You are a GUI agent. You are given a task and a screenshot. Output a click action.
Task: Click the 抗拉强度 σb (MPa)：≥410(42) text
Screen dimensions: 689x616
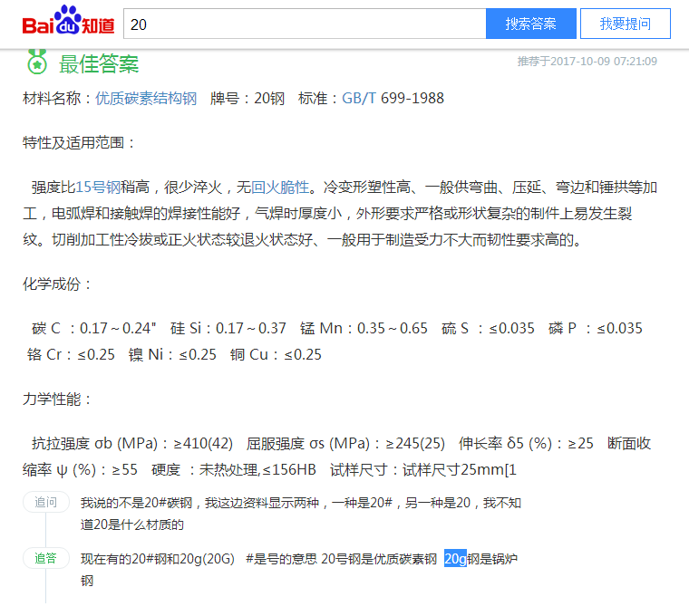tap(132, 444)
